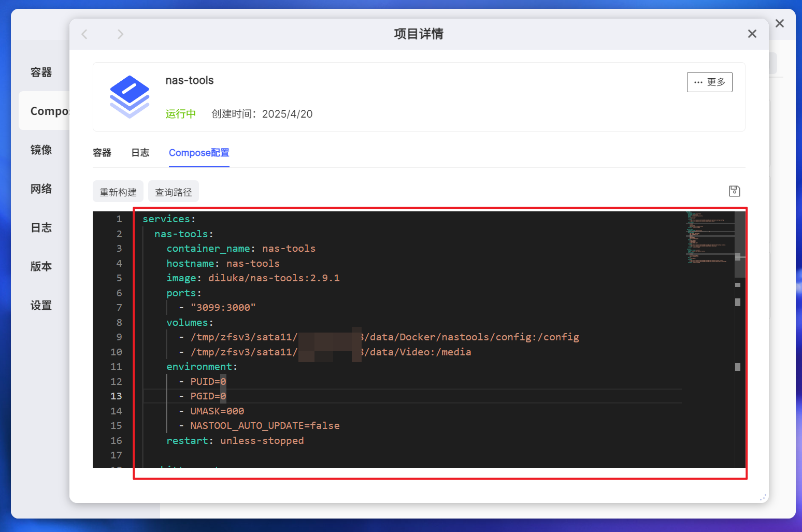Open the 更多 options button
Screen dimensions: 802x532
[x=709, y=82]
